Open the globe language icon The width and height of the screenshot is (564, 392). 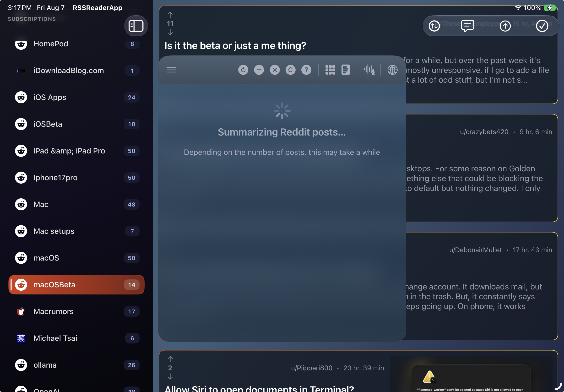[x=392, y=70]
